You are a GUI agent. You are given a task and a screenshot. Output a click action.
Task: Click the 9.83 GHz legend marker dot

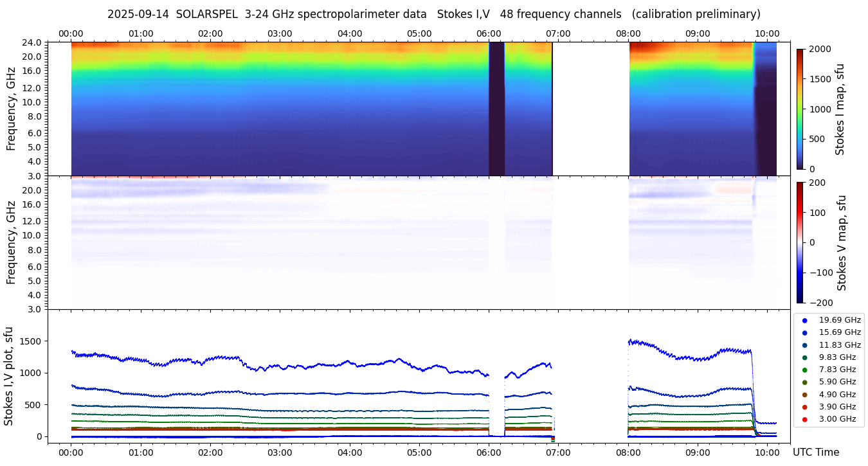coord(804,357)
